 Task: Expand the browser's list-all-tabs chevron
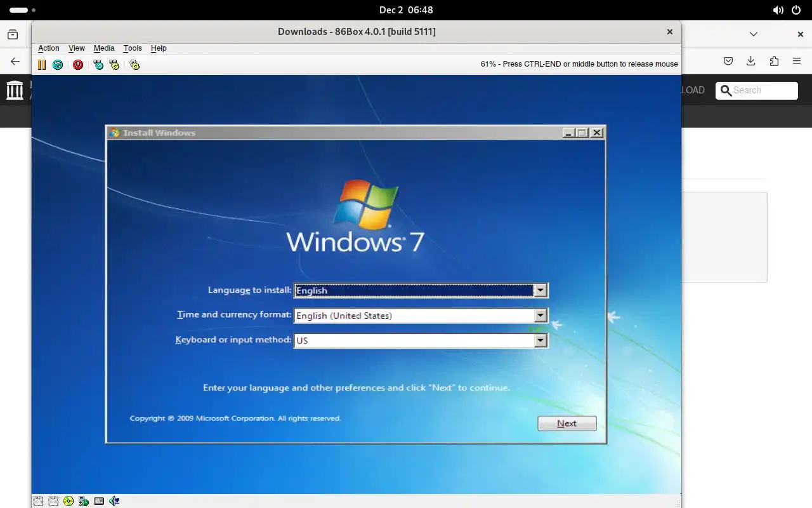754,34
